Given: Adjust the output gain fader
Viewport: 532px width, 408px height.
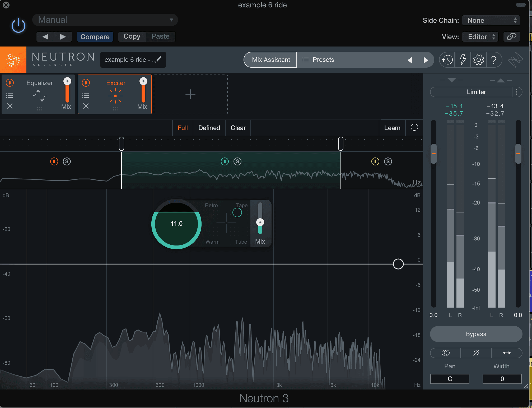Looking at the screenshot, I should [x=518, y=154].
